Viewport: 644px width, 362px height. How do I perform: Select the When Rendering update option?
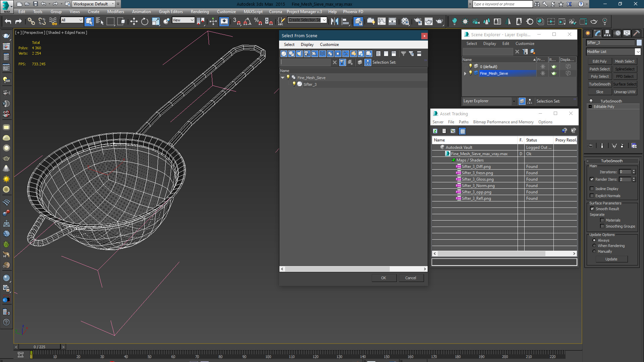[x=594, y=246]
